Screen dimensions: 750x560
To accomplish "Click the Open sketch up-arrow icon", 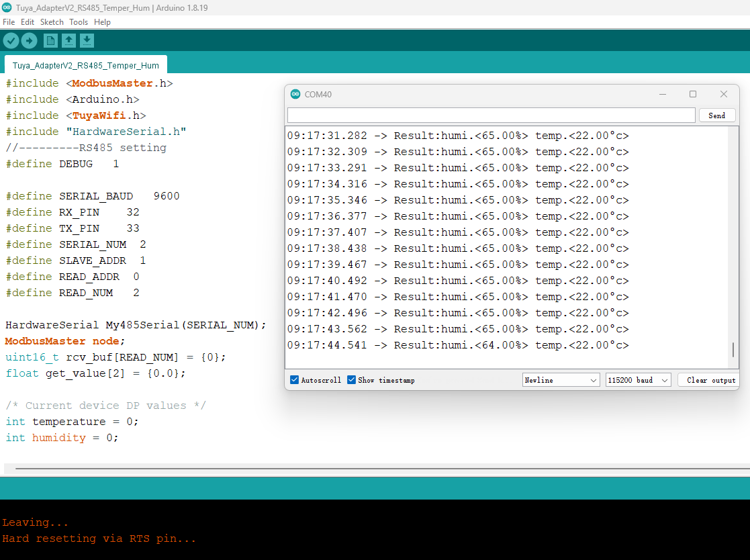I will coord(68,41).
